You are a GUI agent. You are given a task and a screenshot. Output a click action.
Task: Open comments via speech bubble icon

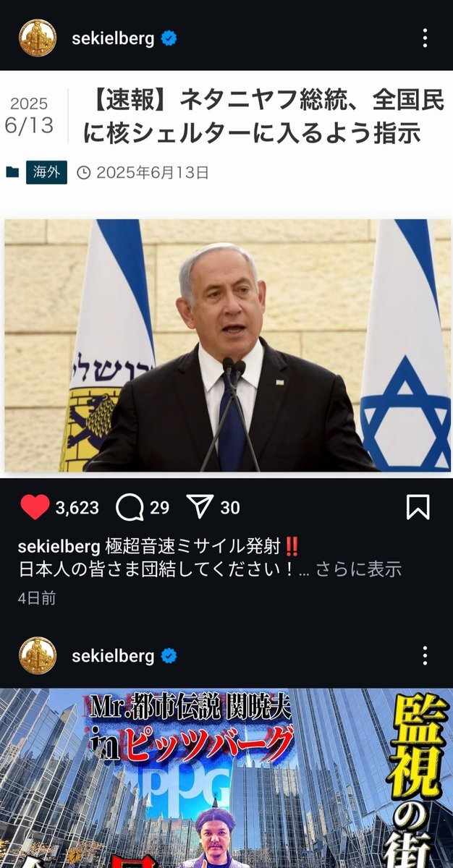pos(130,508)
